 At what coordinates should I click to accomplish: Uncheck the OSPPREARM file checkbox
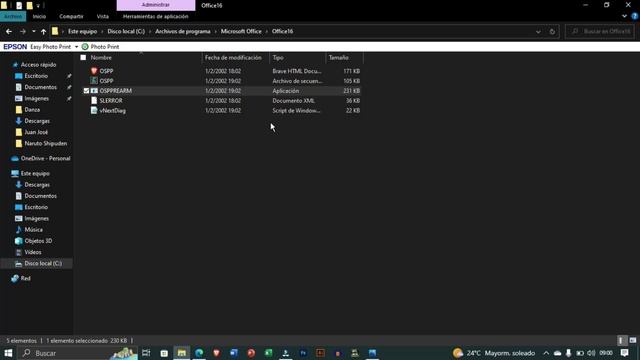pyautogui.click(x=86, y=91)
